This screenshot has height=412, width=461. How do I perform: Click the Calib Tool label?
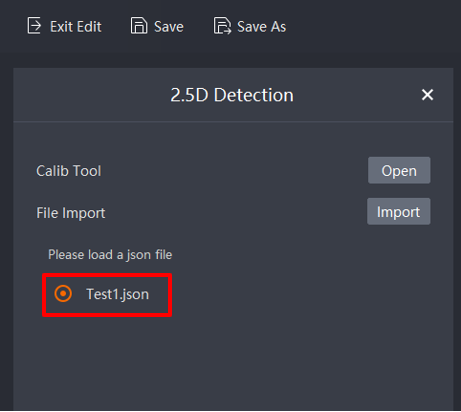click(69, 171)
